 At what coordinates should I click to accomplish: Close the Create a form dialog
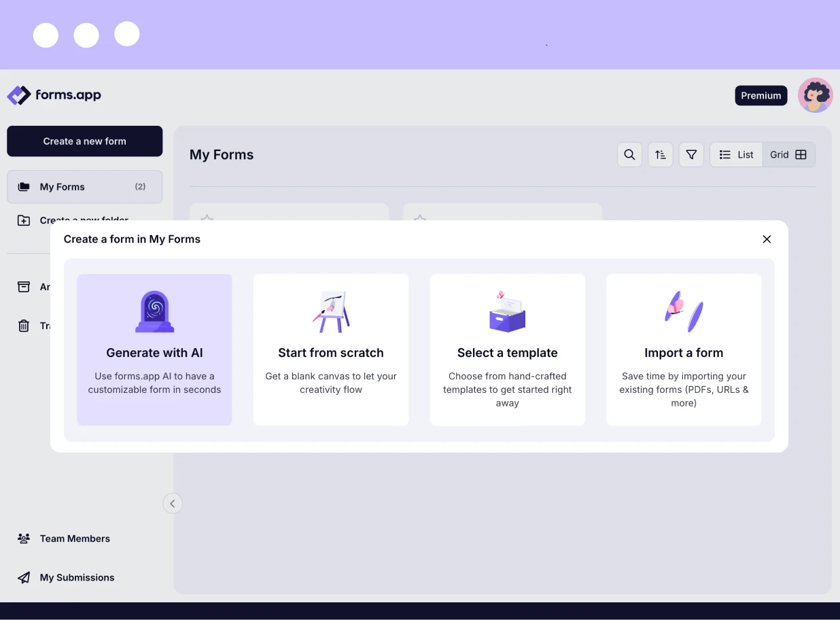coord(767,239)
